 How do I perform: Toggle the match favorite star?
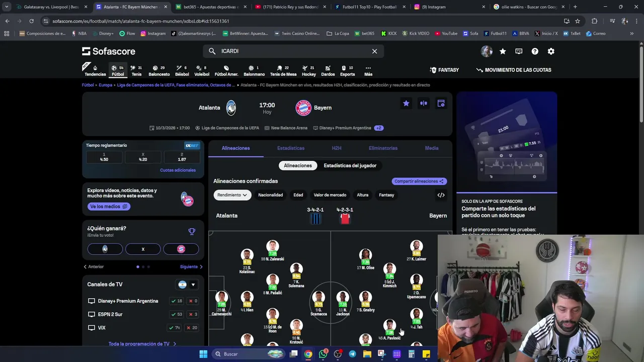point(406,104)
